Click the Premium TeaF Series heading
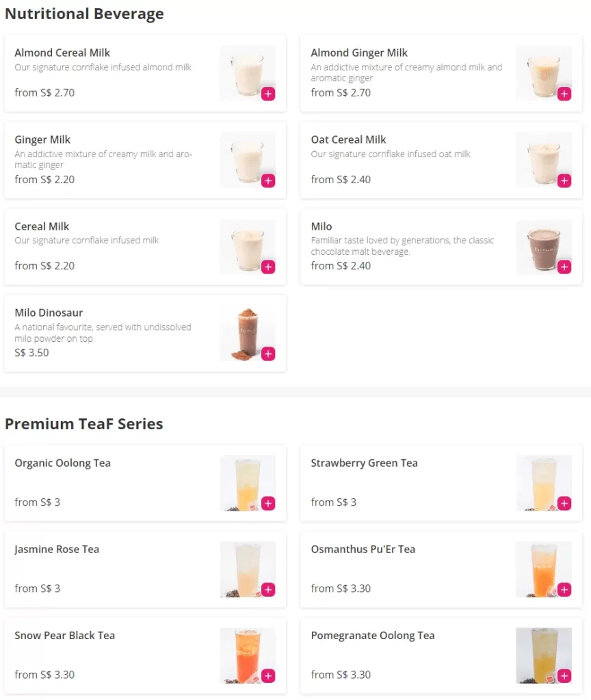The image size is (591, 700). (x=83, y=424)
